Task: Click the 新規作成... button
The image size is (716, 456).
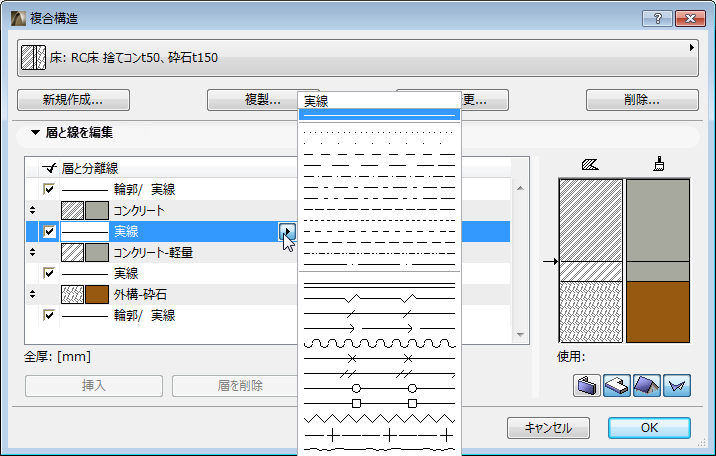Action: tap(74, 100)
